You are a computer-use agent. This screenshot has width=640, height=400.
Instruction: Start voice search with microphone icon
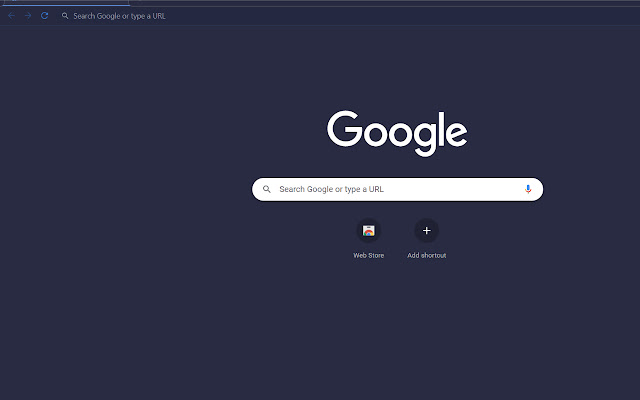(528, 189)
